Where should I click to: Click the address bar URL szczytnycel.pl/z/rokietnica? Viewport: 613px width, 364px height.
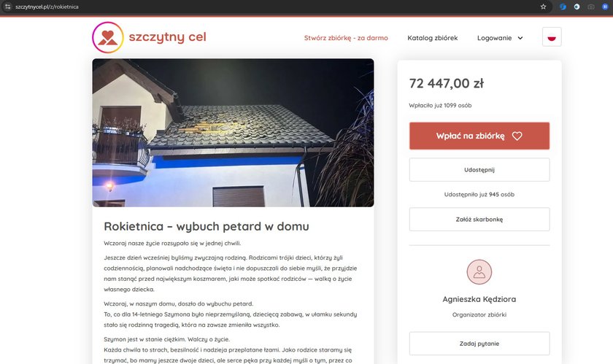pyautogui.click(x=47, y=7)
